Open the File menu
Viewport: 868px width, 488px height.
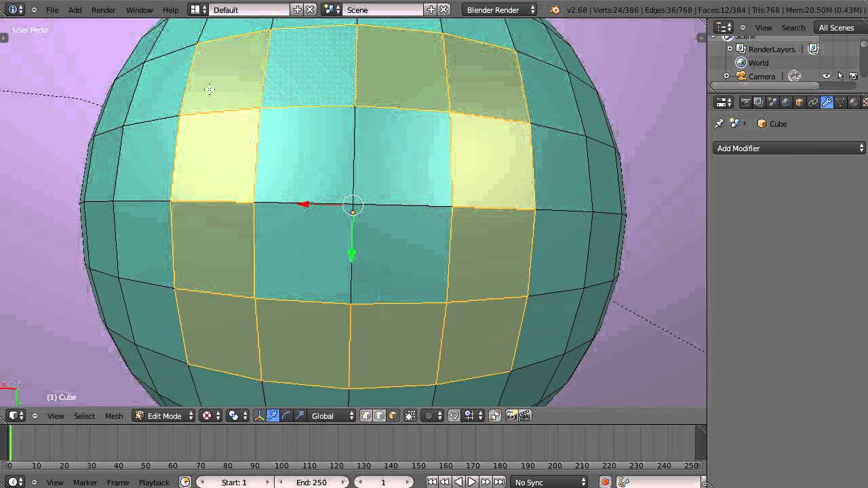click(52, 9)
